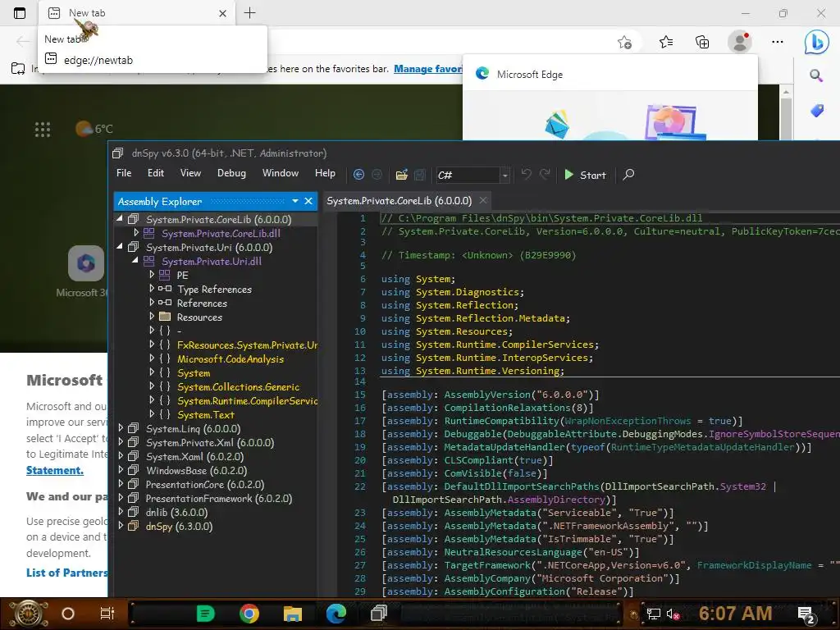Select PresentationFramework (6.0.2.0) assembly
Viewport: 840px width, 630px height.
pos(219,498)
